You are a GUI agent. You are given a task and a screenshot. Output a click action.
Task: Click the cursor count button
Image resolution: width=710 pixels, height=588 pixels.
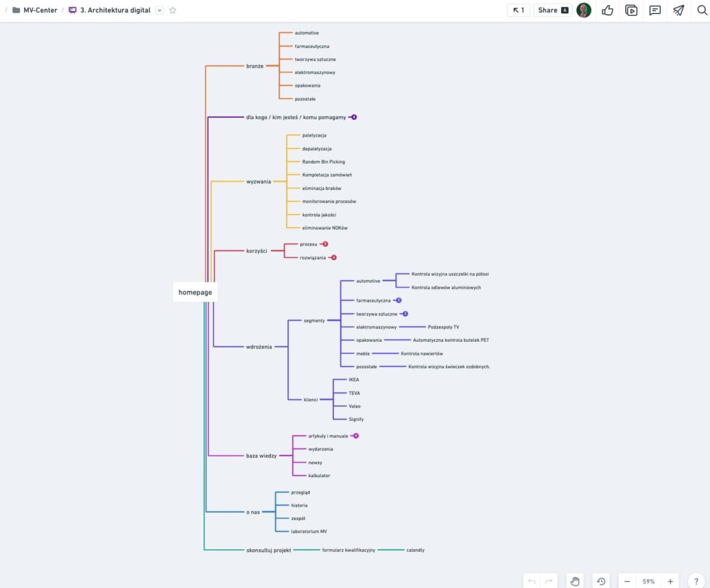[x=518, y=10]
